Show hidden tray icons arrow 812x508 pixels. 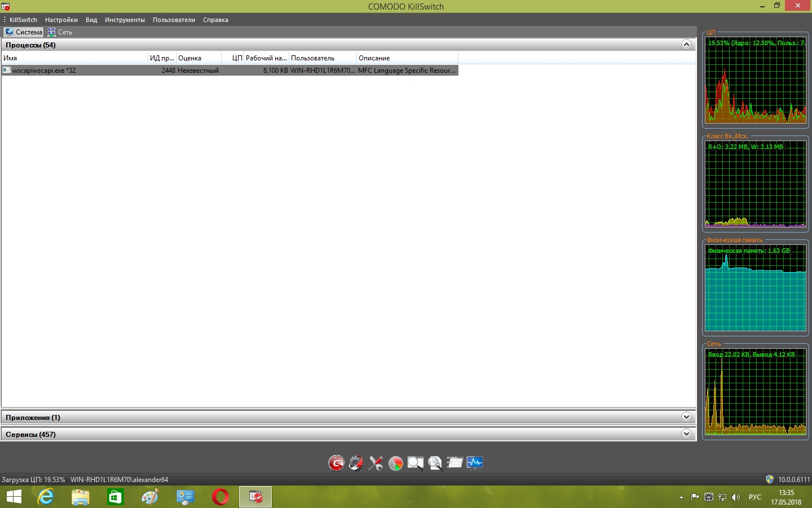point(681,497)
